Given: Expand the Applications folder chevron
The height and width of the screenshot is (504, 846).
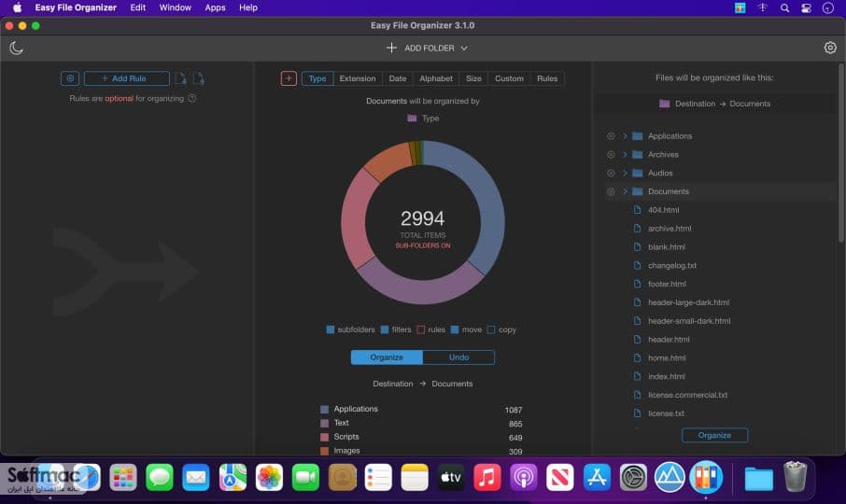Looking at the screenshot, I should [x=625, y=136].
